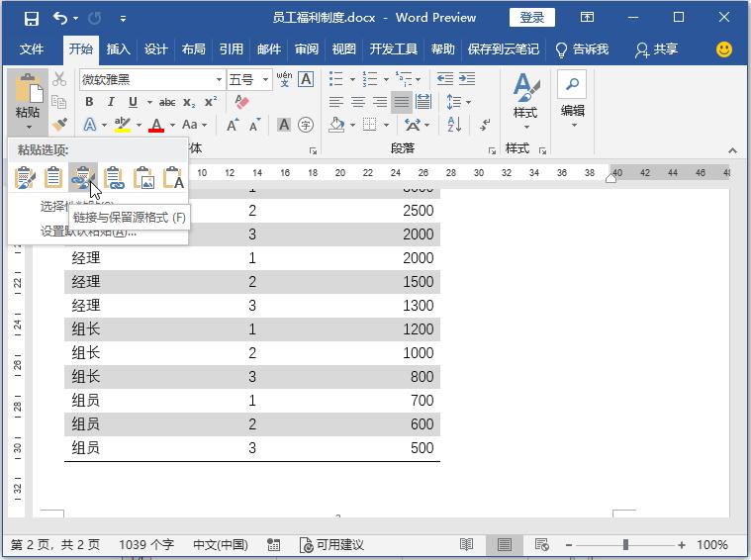Image resolution: width=751 pixels, height=560 pixels.
Task: Open the undo history dropdown arrow
Action: click(75, 19)
